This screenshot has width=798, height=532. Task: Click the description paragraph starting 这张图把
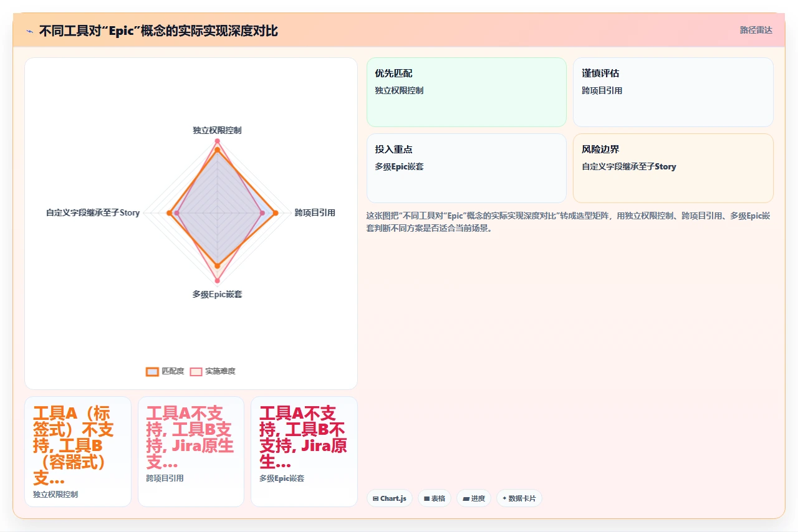tap(569, 222)
